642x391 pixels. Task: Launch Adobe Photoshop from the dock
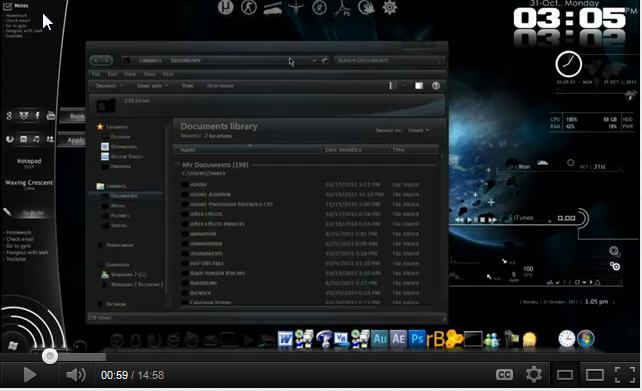pyautogui.click(x=417, y=339)
